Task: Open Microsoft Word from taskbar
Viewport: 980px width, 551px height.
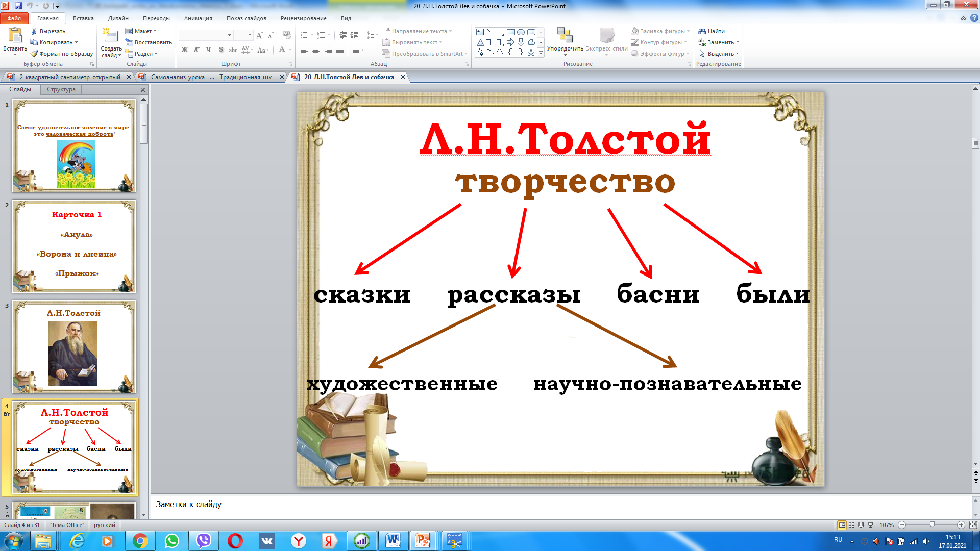Action: (393, 541)
